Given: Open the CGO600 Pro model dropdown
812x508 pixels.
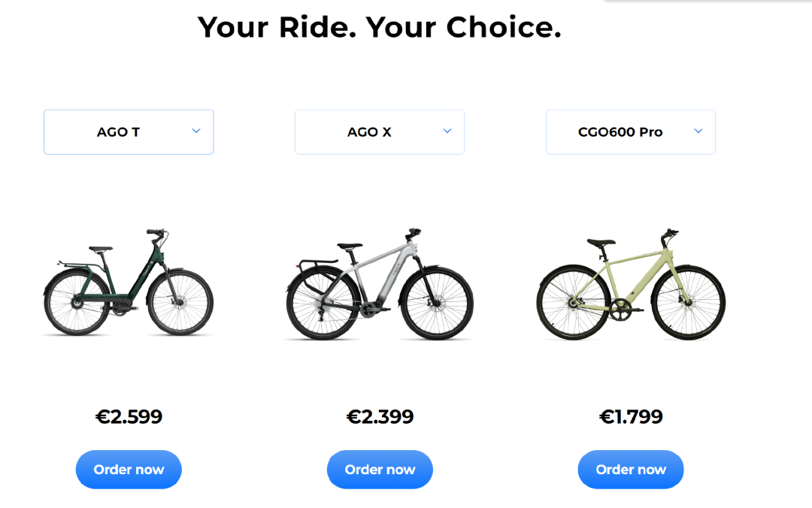Looking at the screenshot, I should 631,132.
